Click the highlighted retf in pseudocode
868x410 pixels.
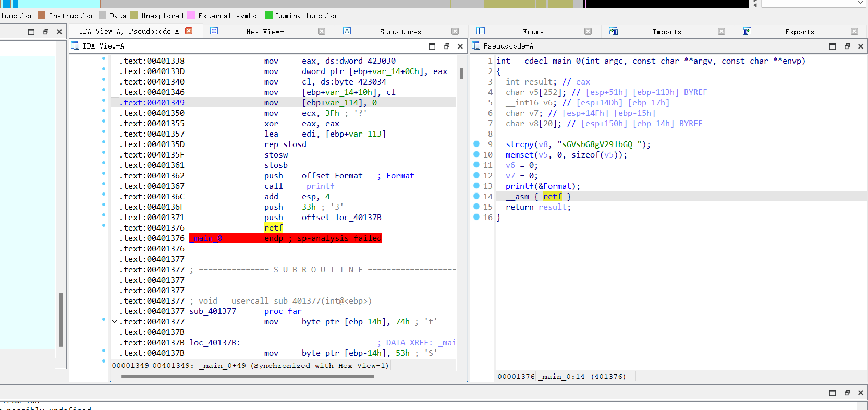[x=553, y=197]
